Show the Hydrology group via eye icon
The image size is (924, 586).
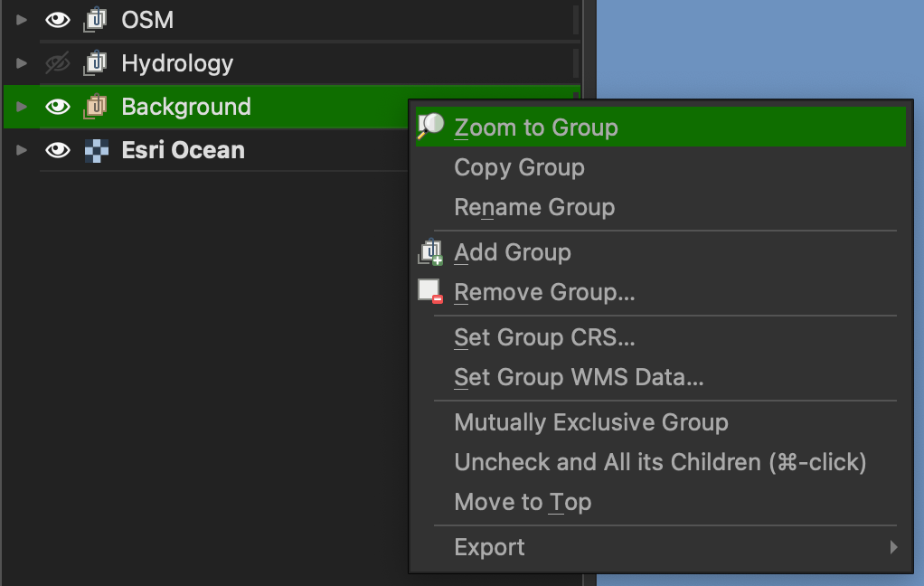[x=58, y=63]
